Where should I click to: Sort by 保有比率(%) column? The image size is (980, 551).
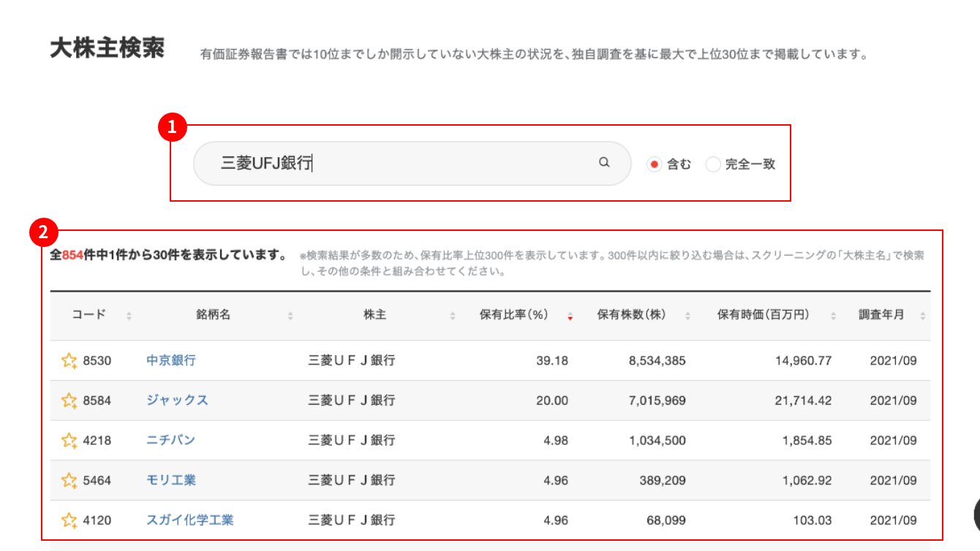click(x=570, y=316)
